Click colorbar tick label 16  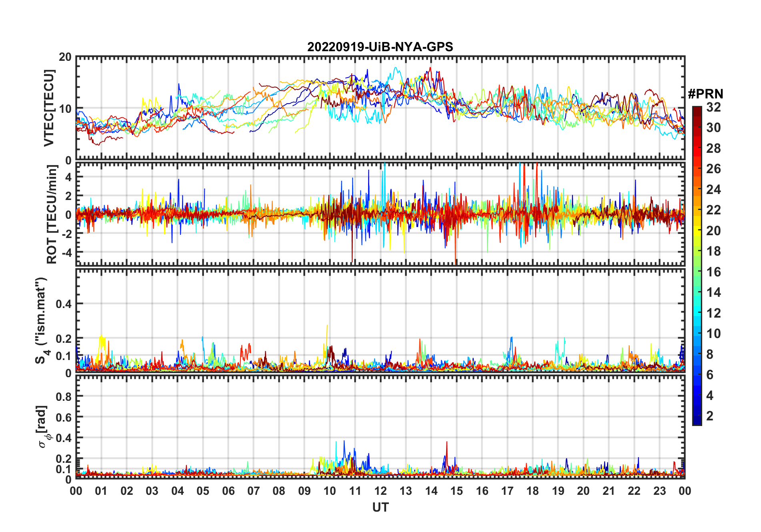click(x=713, y=272)
